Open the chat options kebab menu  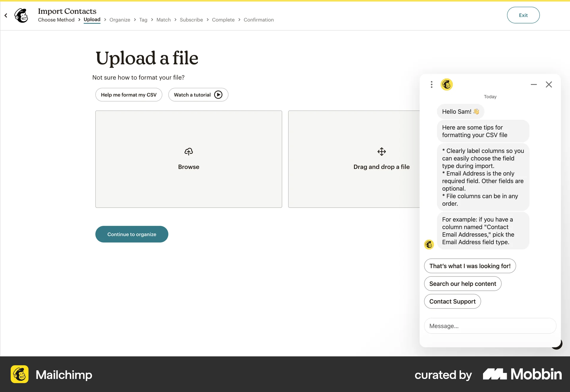click(431, 84)
